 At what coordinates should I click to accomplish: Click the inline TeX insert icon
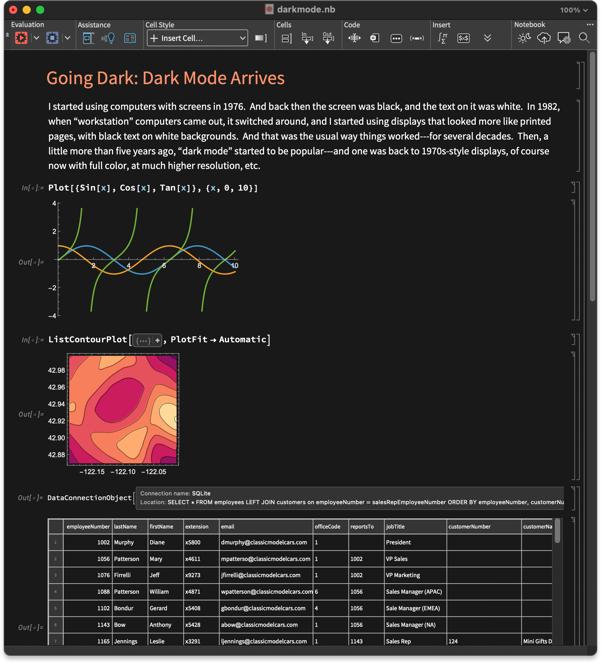[x=464, y=38]
